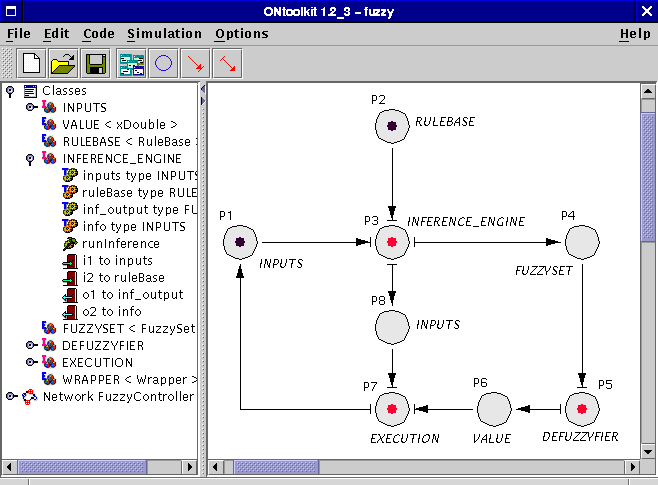Viewport: 658px width, 485px height.
Task: Open the File menu
Action: click(18, 34)
